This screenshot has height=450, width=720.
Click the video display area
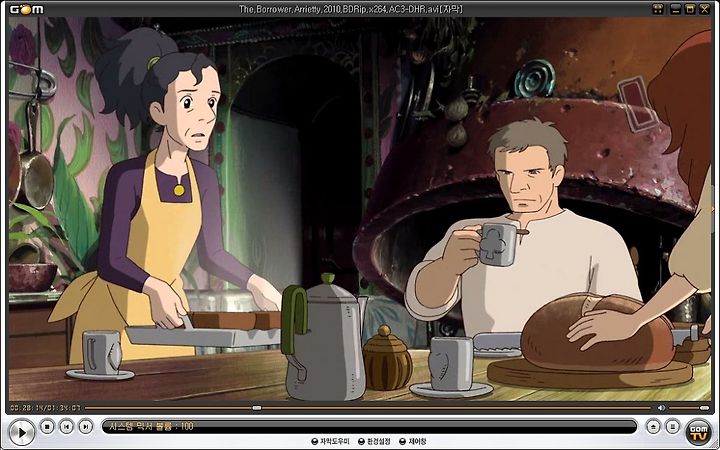point(360,209)
